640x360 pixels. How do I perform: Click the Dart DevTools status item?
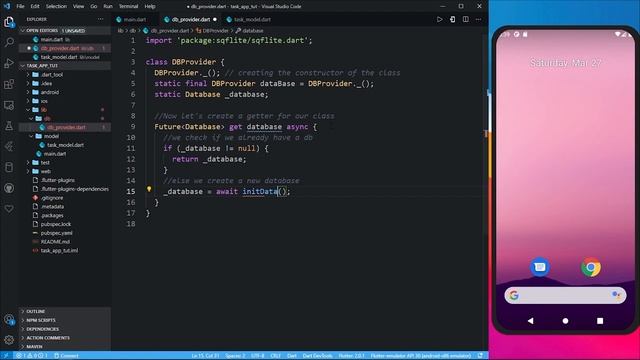click(318, 356)
